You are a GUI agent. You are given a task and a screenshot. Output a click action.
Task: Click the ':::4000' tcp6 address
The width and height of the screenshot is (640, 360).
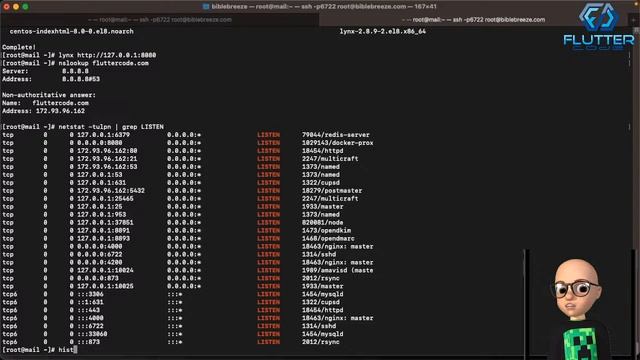coord(90,318)
